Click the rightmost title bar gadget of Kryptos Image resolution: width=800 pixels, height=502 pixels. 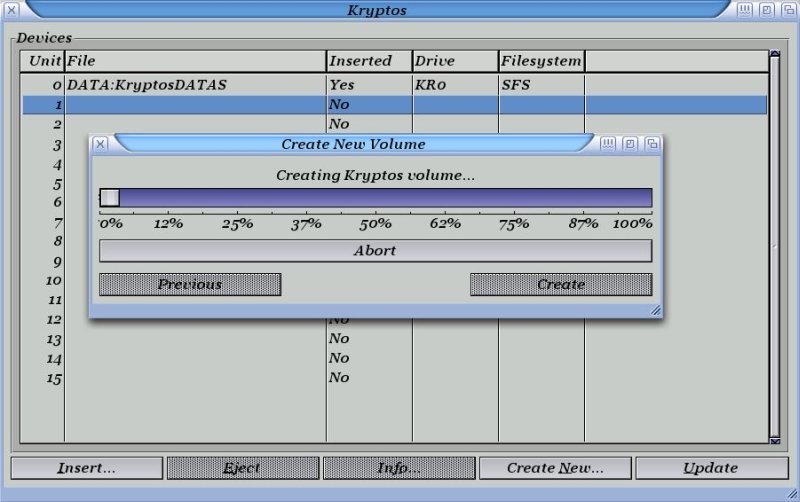(x=788, y=10)
